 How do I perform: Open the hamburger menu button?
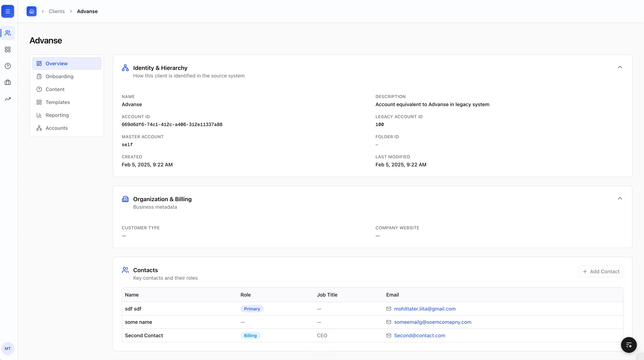pyautogui.click(x=8, y=11)
